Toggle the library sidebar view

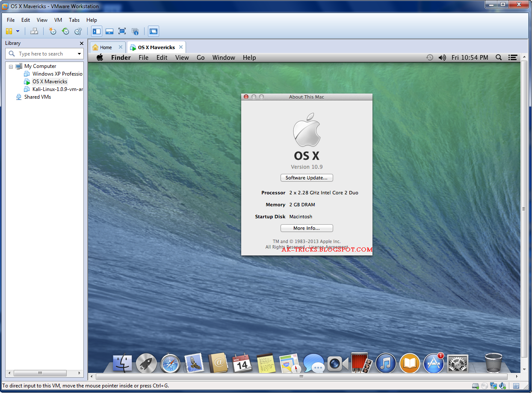97,31
